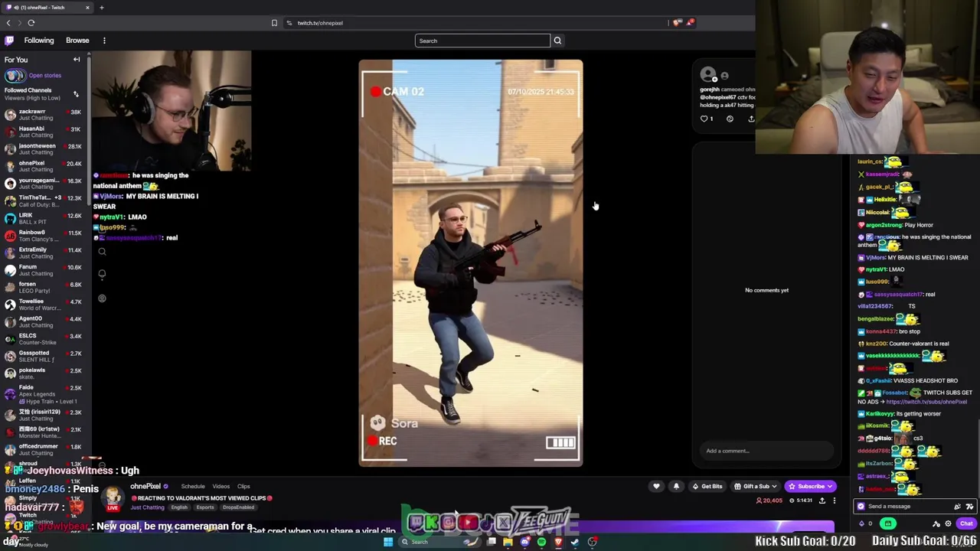Open green channel points reward button
Image resolution: width=980 pixels, height=551 pixels.
[888, 523]
